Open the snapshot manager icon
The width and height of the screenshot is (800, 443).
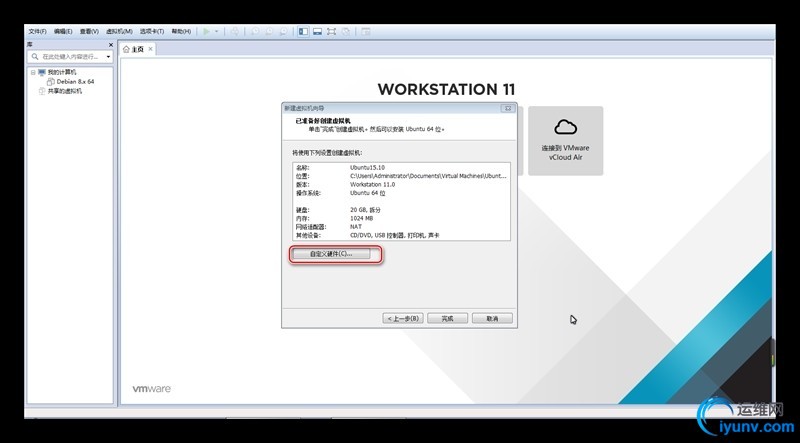click(x=284, y=32)
